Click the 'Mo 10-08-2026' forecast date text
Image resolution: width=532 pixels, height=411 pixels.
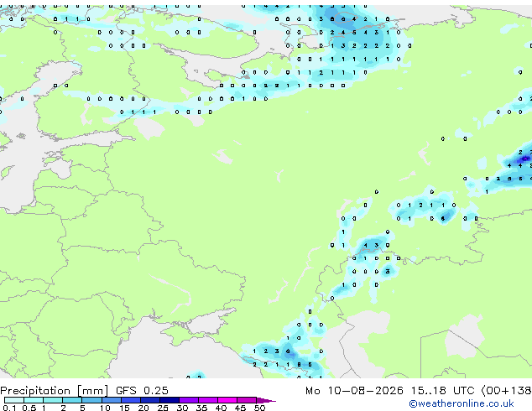pos(354,391)
